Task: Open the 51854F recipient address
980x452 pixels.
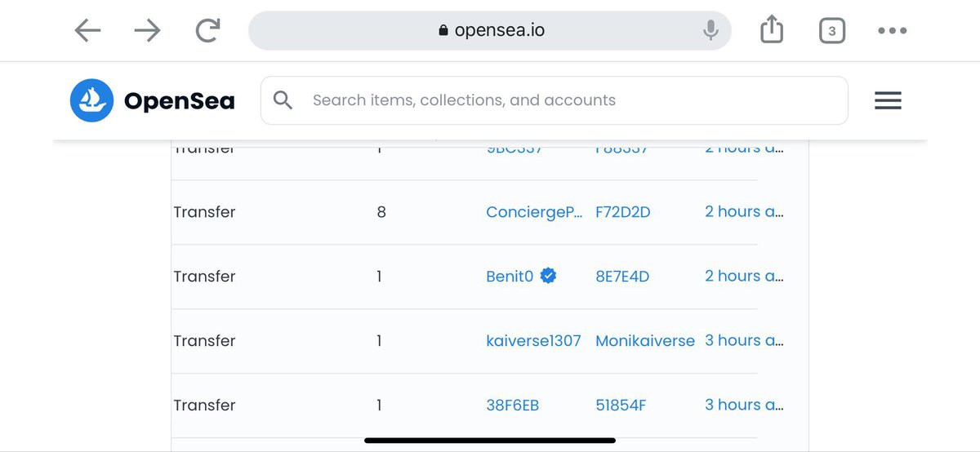Action: [621, 405]
